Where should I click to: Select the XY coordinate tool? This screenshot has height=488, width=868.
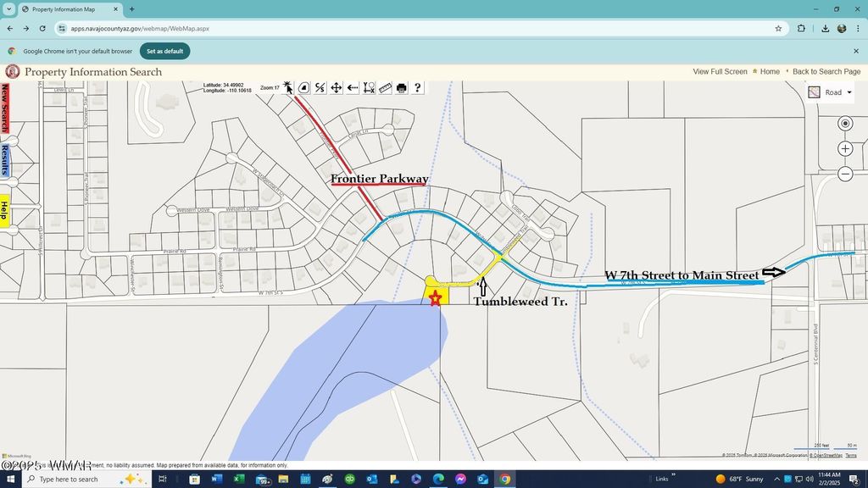coord(369,88)
